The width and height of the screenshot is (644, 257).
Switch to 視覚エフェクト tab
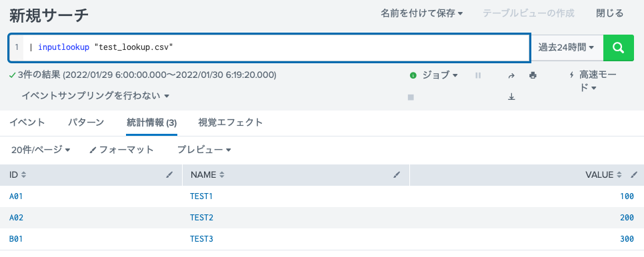coord(231,123)
